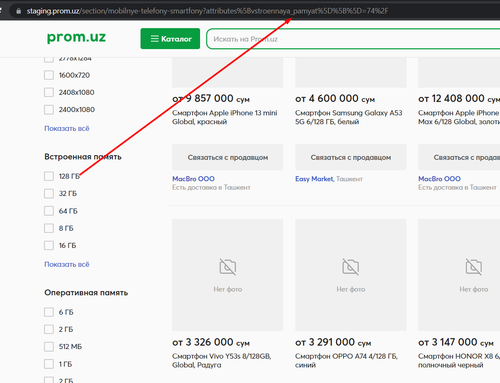This screenshot has width=500, height=383.
Task: Check the 64 ГБ storage filter
Action: (49, 211)
